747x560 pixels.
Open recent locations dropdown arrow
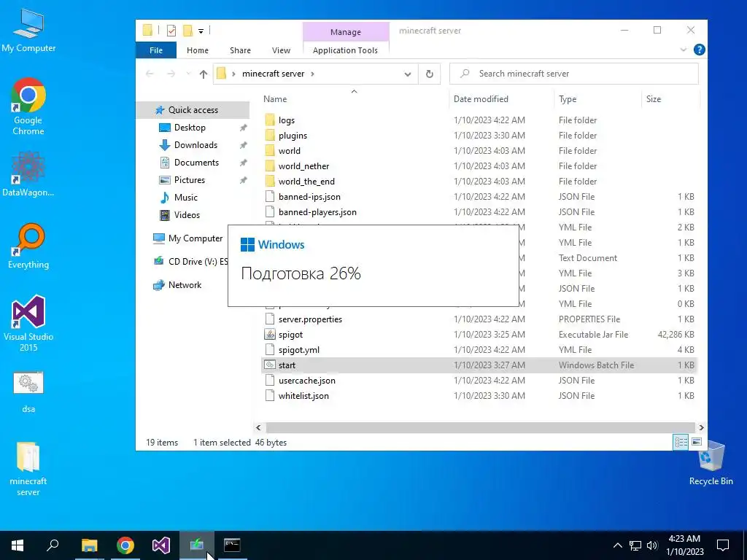[188, 74]
